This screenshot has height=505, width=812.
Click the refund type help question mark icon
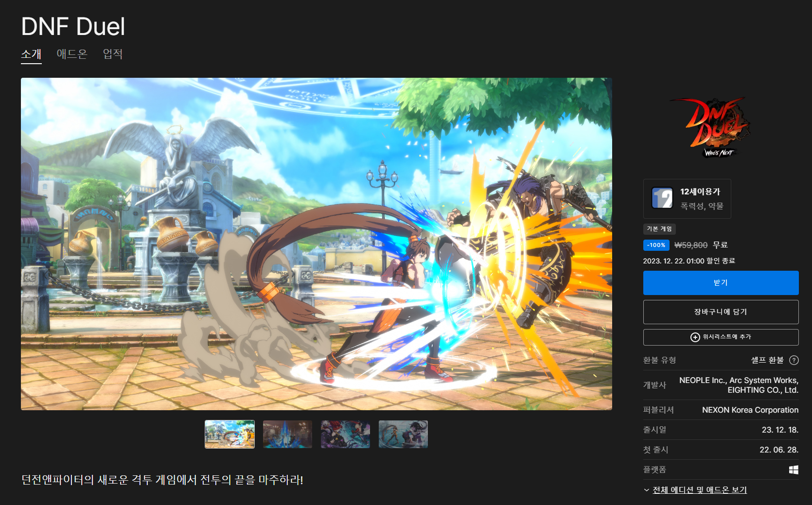(794, 360)
